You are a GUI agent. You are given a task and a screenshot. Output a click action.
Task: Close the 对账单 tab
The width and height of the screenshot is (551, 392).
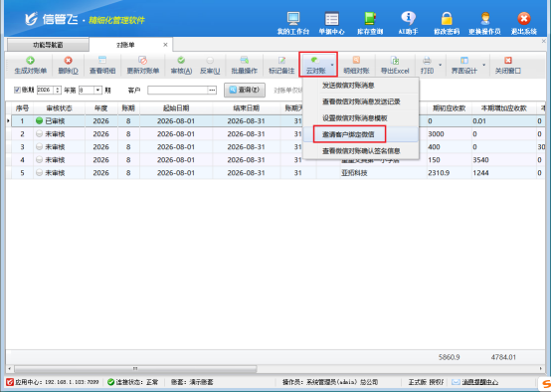165,45
